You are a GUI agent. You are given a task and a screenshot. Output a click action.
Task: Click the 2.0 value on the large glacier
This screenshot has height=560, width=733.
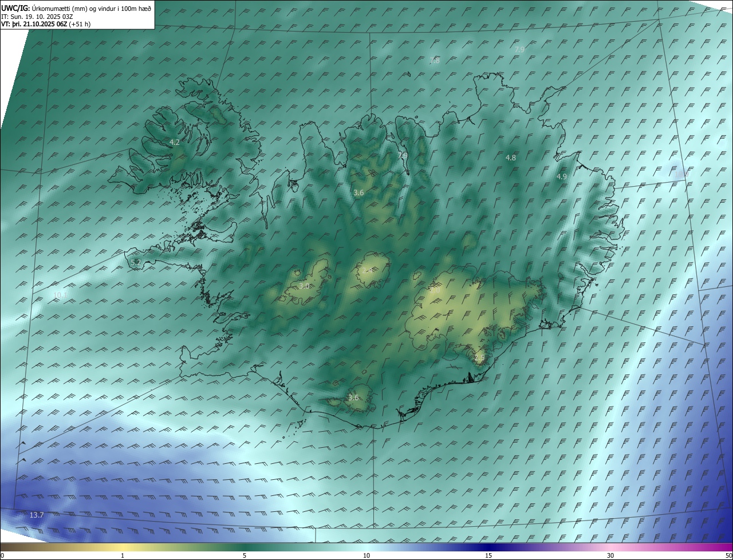pos(435,290)
